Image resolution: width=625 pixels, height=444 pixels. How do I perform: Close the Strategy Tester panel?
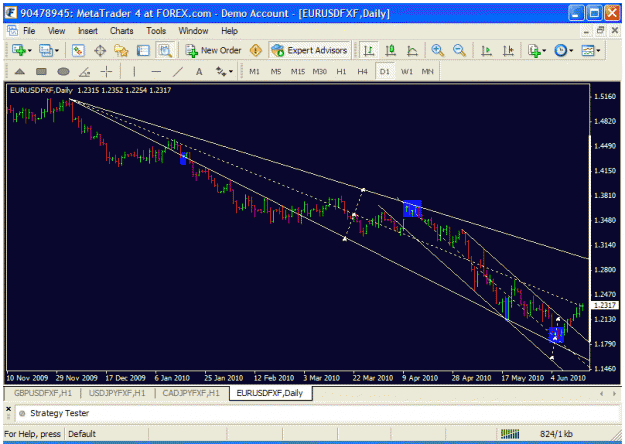pyautogui.click(x=8, y=409)
